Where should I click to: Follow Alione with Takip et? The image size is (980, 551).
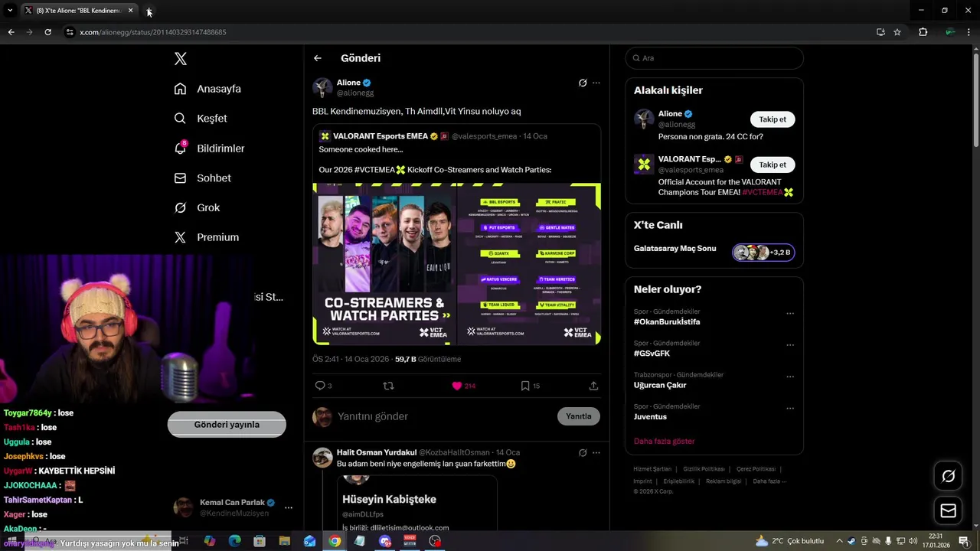[773, 119]
